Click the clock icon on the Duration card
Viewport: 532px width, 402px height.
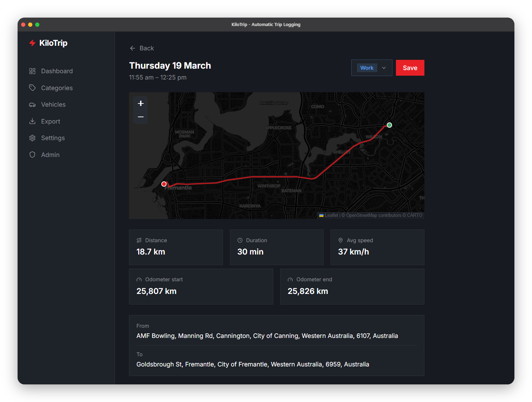240,240
